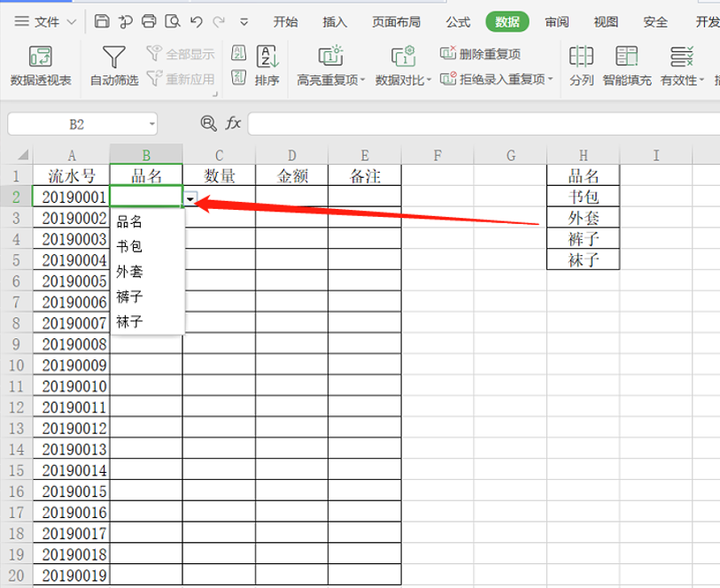Viewport: 720px width, 588px height.
Task: Open the 数据透视表 pivot table tool
Action: [41, 66]
